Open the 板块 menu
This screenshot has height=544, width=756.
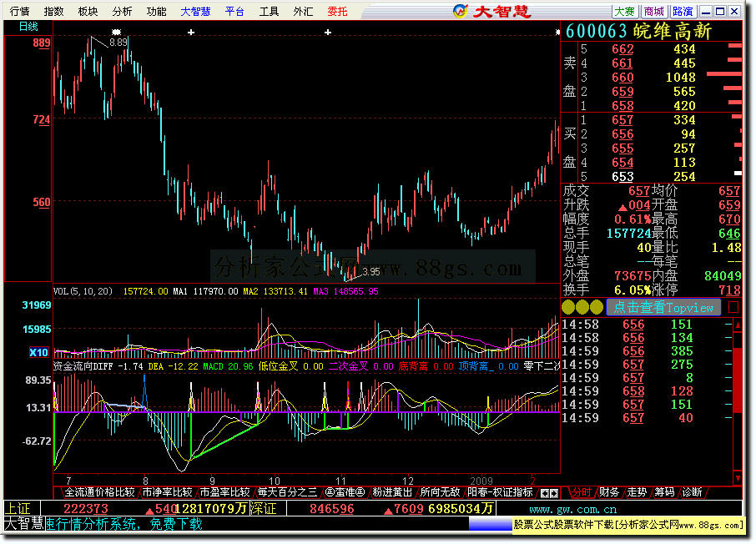[88, 11]
